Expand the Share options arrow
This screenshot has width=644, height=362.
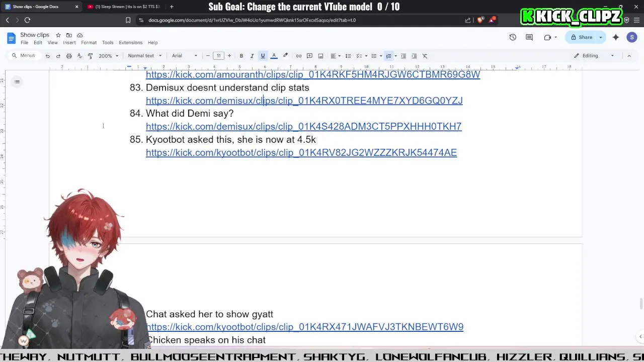(600, 37)
